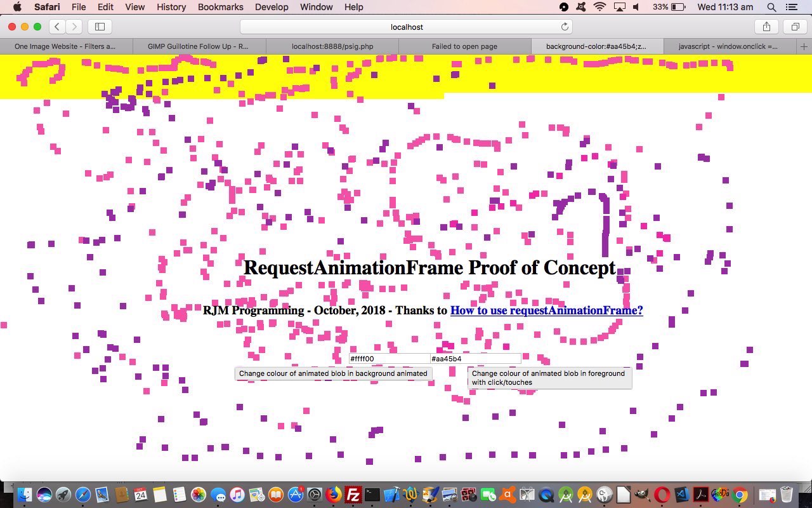Viewport: 812px width, 508px height.
Task: Click the Wed 11:13 am clock
Action: (725, 7)
